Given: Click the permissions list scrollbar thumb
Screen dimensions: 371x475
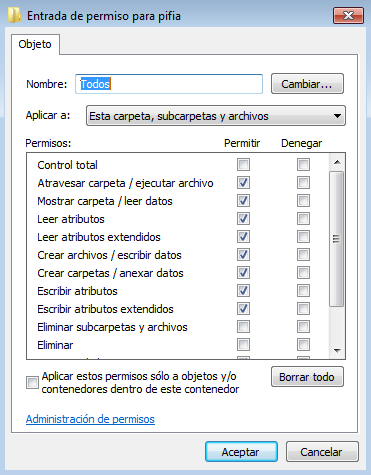Looking at the screenshot, I should coord(337,239).
